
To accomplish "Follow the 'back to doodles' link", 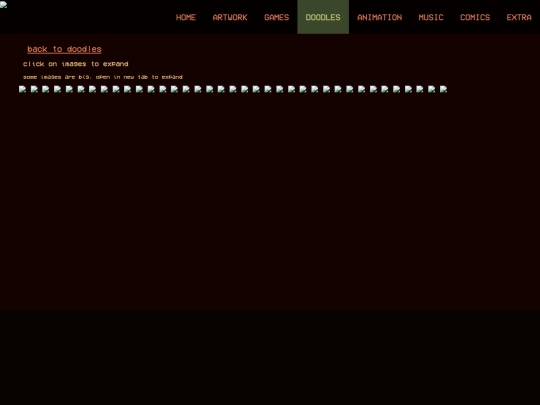I will point(64,49).
